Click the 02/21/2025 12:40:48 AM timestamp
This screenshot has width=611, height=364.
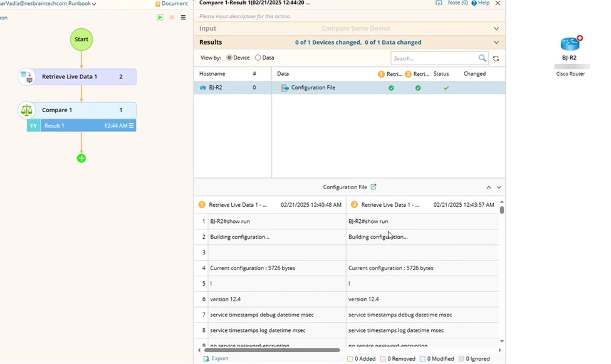point(311,205)
